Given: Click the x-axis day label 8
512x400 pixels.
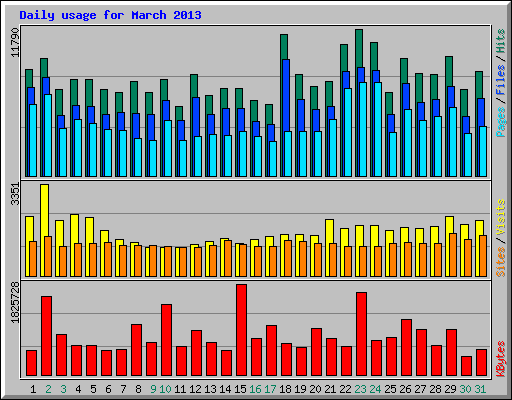Looking at the screenshot, I should pyautogui.click(x=138, y=389).
